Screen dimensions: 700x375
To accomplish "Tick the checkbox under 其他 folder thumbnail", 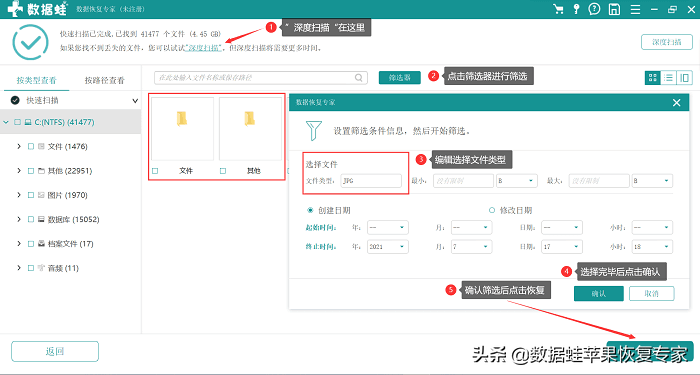I will (x=223, y=171).
